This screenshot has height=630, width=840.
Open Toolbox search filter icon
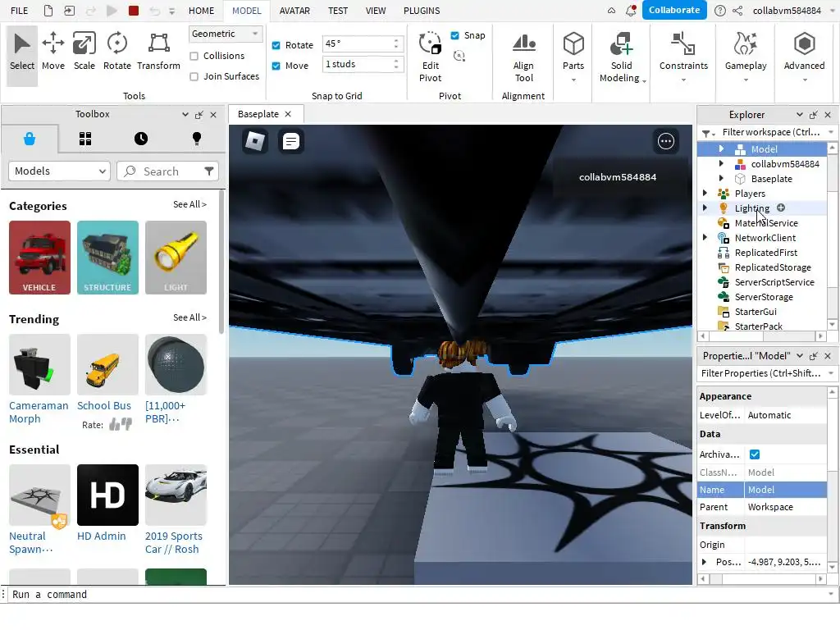click(x=209, y=171)
